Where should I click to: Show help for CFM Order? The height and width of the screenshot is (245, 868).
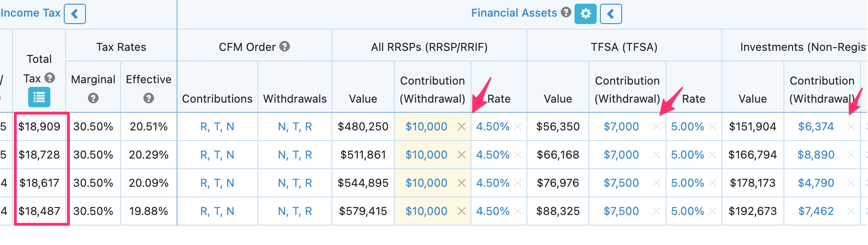click(x=285, y=46)
